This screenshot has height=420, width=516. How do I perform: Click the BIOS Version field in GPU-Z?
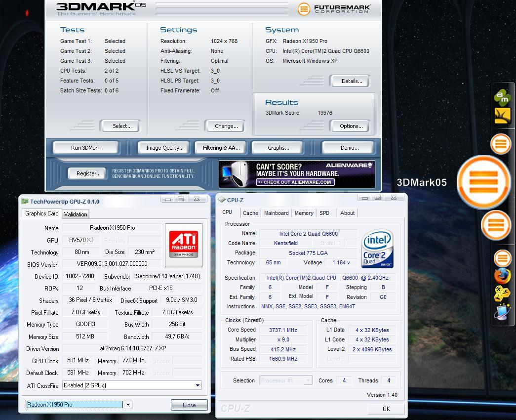click(x=112, y=263)
